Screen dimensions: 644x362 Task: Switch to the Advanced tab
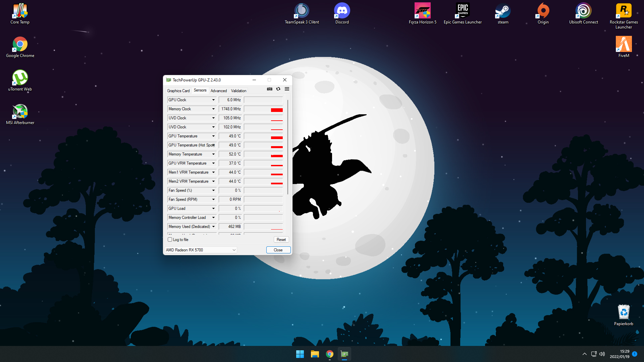[x=219, y=91]
